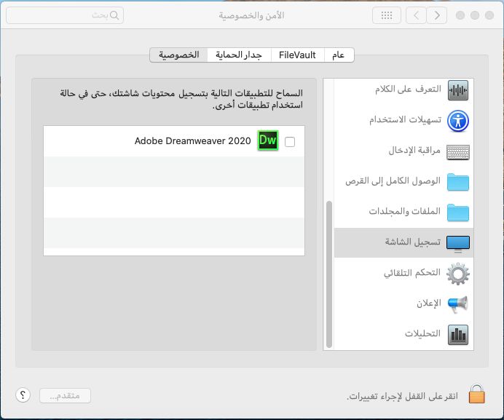The height and width of the screenshot is (420, 504).
Task: Open Automation gear icon
Action: tap(458, 274)
